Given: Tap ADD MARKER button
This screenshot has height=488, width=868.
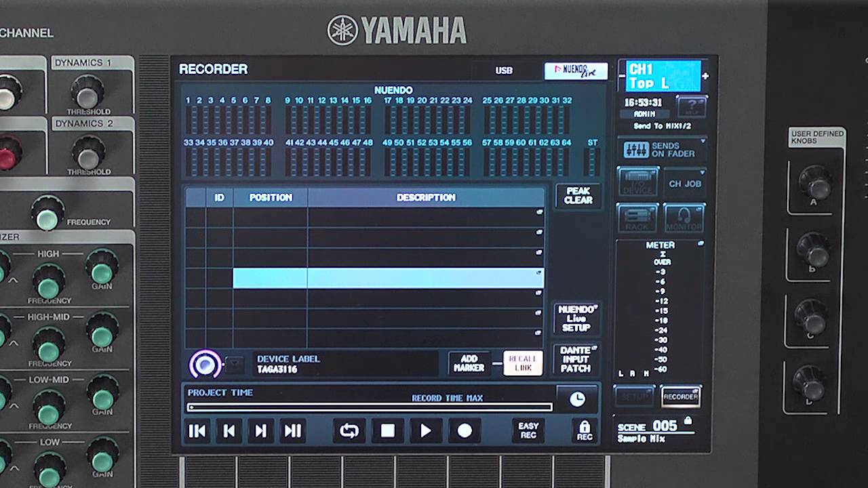Looking at the screenshot, I should click(469, 363).
